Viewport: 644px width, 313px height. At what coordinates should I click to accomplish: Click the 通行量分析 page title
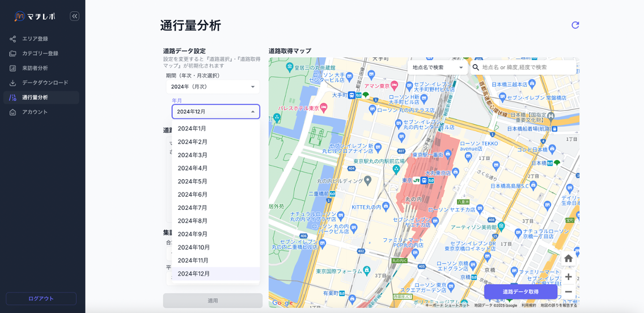click(190, 26)
